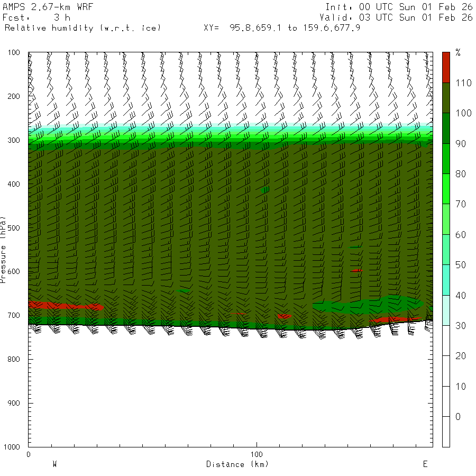Viewport: 476px width, 476px height.
Task: Click 'Relative humidity (w.r.t. ice)' label
Action: [83, 28]
